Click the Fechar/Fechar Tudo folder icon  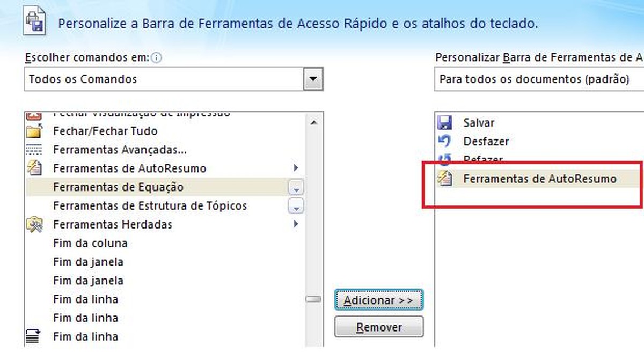pos(34,130)
